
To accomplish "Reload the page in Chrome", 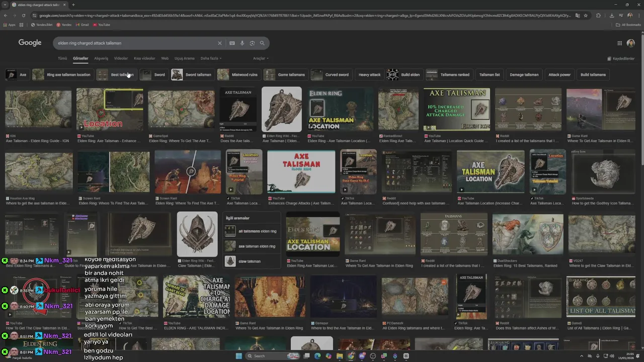I will [x=23, y=16].
